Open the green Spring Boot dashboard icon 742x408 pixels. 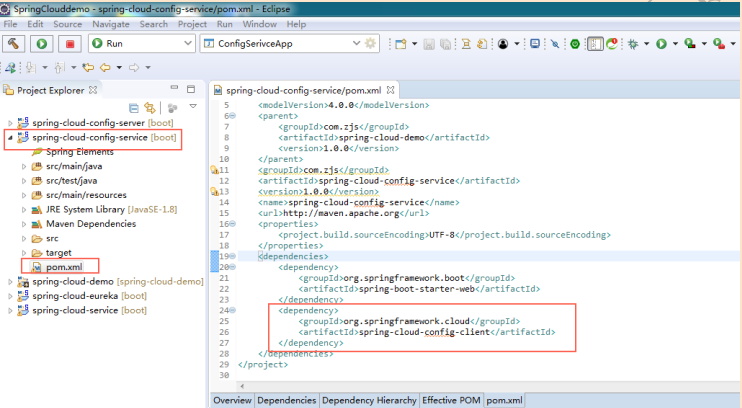point(575,44)
